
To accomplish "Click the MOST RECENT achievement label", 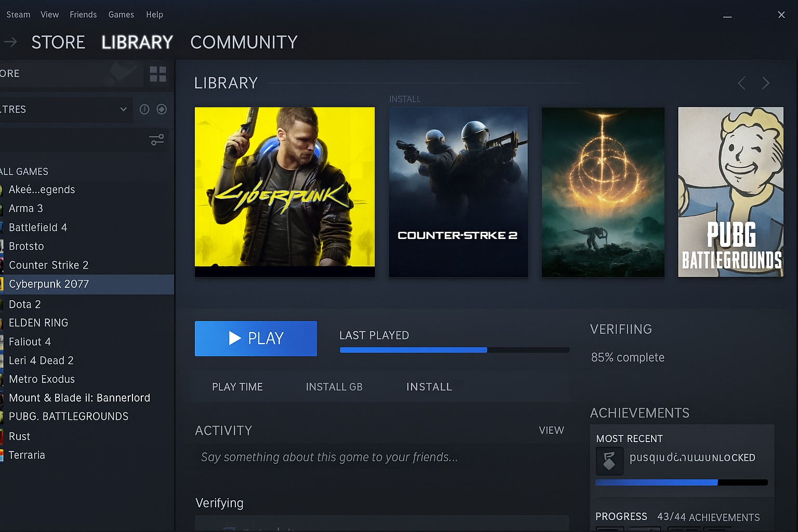I will click(x=629, y=438).
